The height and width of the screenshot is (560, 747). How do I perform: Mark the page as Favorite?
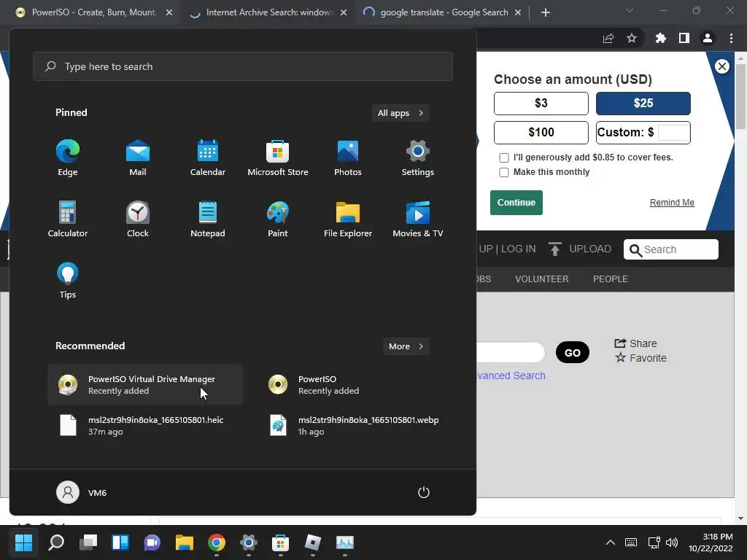coord(640,358)
